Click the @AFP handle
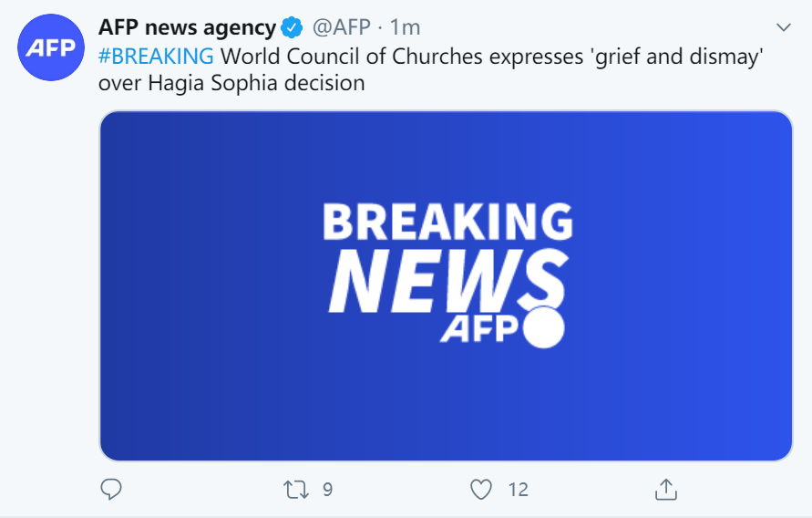812x518 pixels. 342,26
